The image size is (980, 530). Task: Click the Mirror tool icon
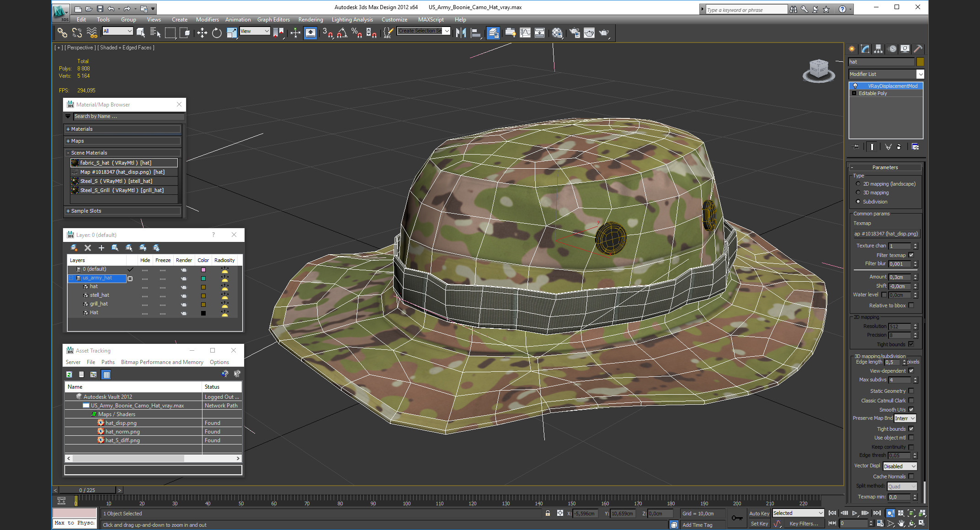pos(461,32)
